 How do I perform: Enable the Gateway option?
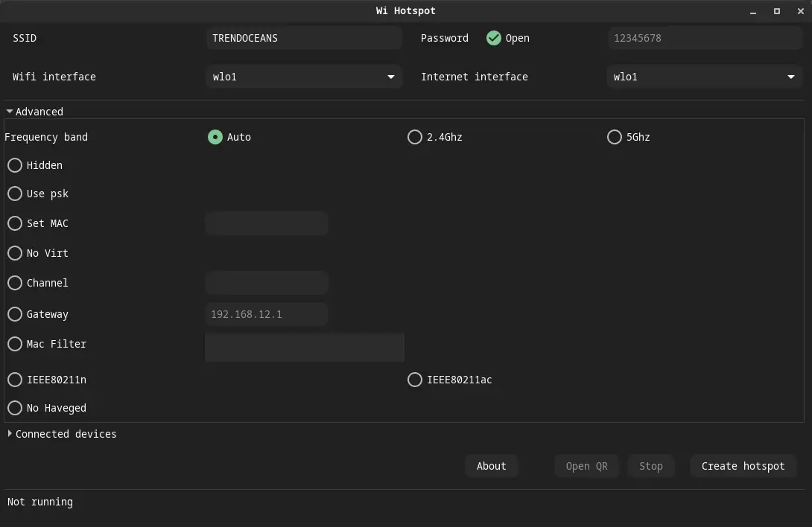click(x=15, y=314)
